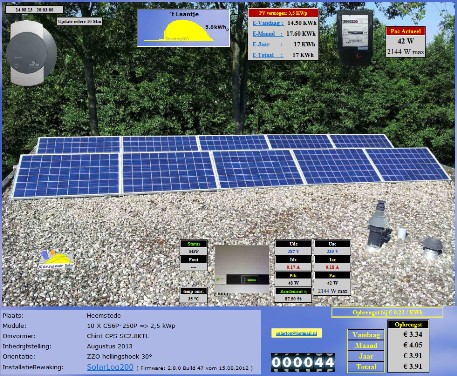Click the 000044 visitor counter
The image size is (457, 376).
[x=303, y=362]
